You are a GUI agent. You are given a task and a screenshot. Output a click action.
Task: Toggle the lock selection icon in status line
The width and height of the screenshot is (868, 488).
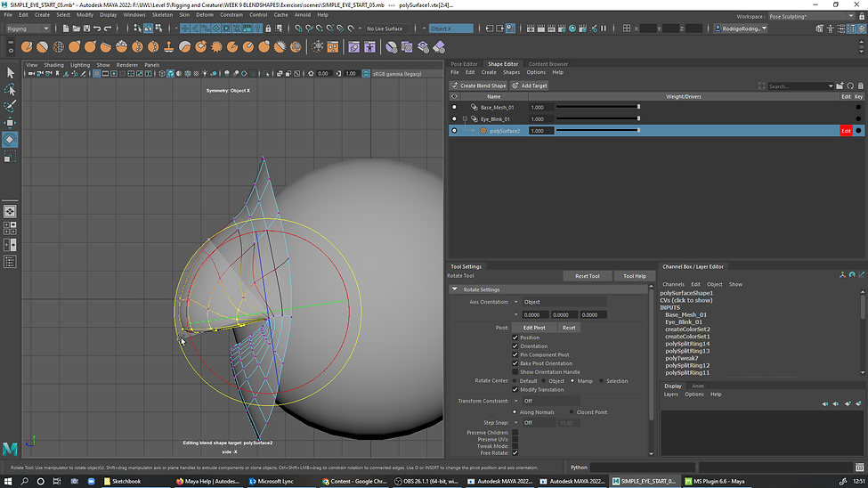[x=269, y=28]
